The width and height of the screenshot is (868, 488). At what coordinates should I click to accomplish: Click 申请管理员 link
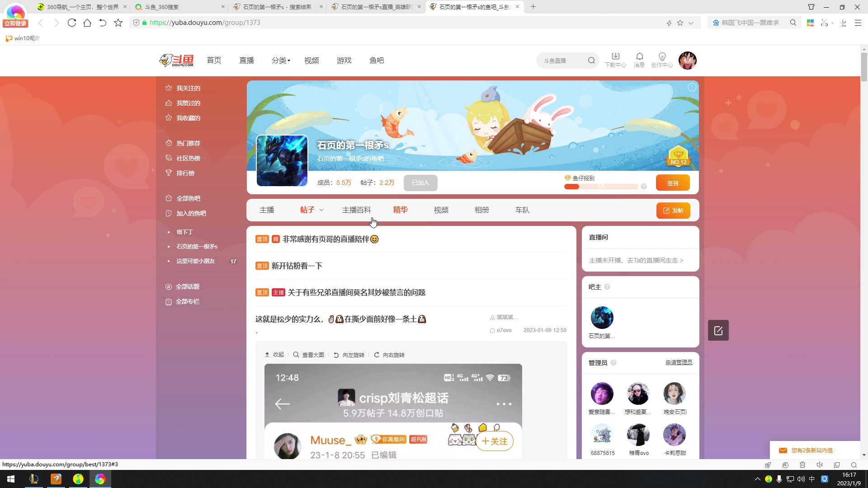click(x=679, y=363)
